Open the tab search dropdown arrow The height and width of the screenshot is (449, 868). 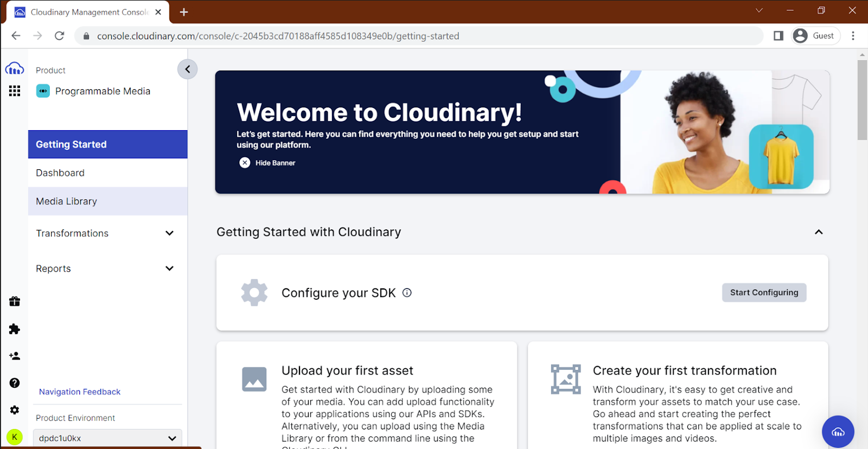(759, 10)
